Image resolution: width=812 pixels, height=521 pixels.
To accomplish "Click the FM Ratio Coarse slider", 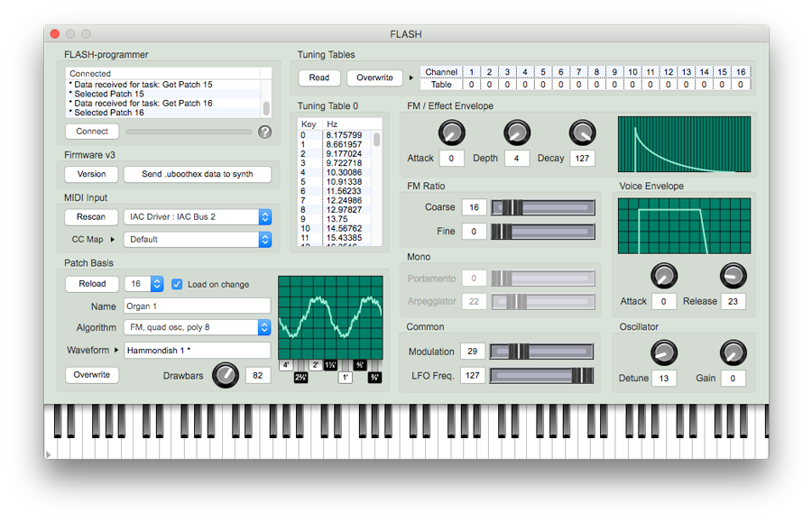I will [x=542, y=207].
